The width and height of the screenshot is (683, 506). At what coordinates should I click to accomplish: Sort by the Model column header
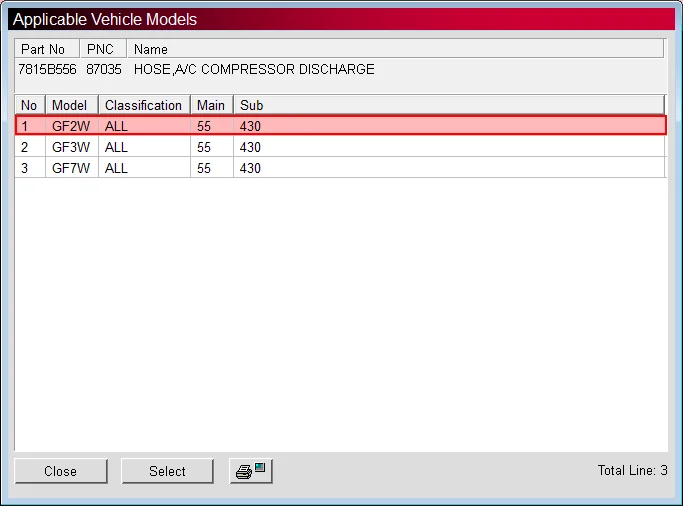72,105
